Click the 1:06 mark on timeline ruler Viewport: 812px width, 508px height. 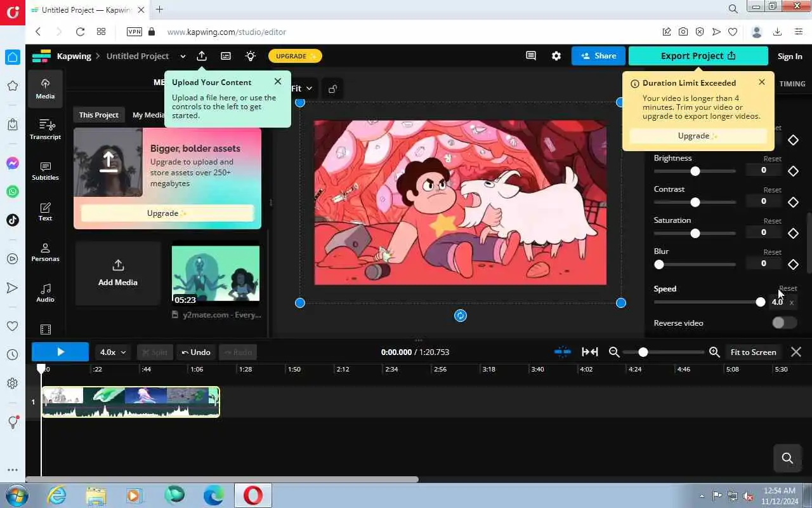point(197,369)
